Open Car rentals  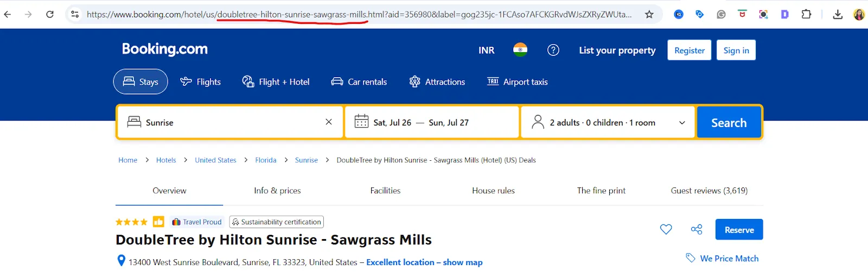point(359,81)
